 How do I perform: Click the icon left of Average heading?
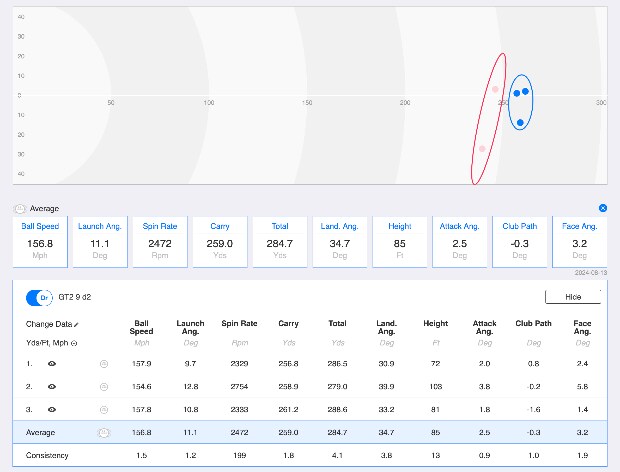coord(20,209)
